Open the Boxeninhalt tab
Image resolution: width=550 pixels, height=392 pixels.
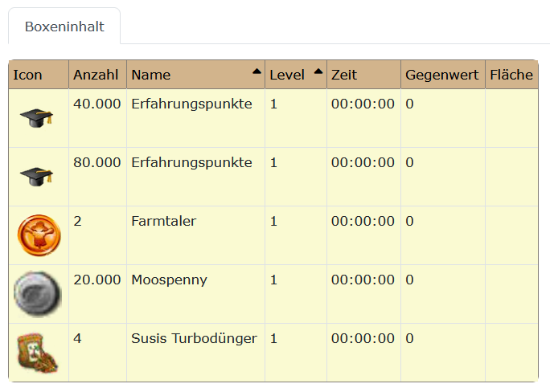tap(64, 27)
